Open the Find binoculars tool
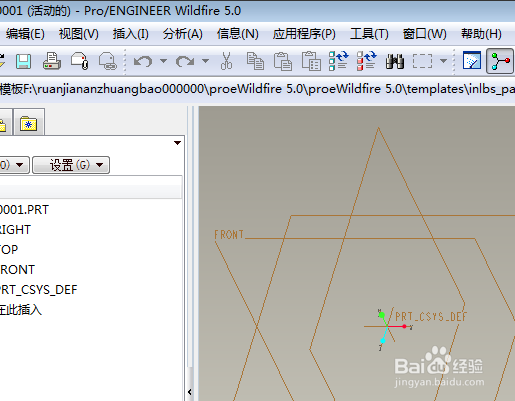The height and width of the screenshot is (401, 515). [395, 61]
